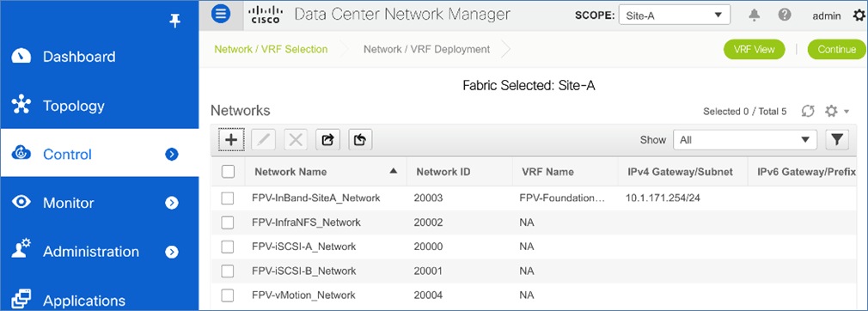Select all networks header checkbox
This screenshot has height=311, width=868.
pyautogui.click(x=228, y=172)
